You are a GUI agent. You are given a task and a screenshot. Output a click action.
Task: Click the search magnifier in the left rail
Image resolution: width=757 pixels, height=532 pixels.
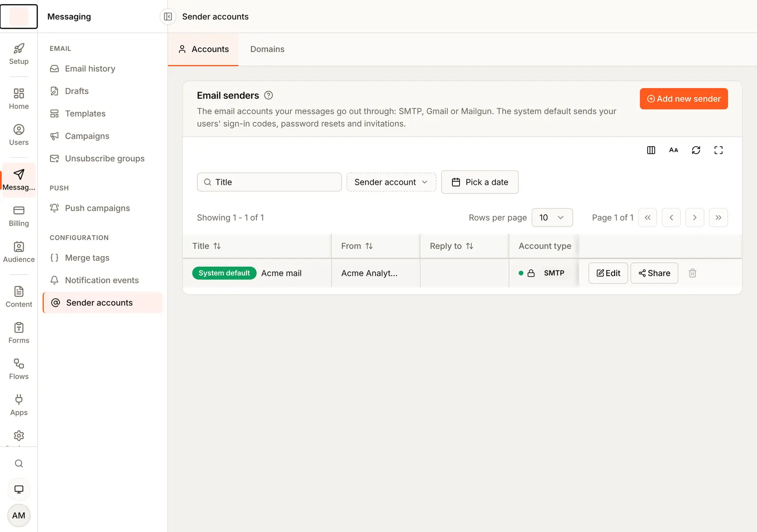point(19,463)
